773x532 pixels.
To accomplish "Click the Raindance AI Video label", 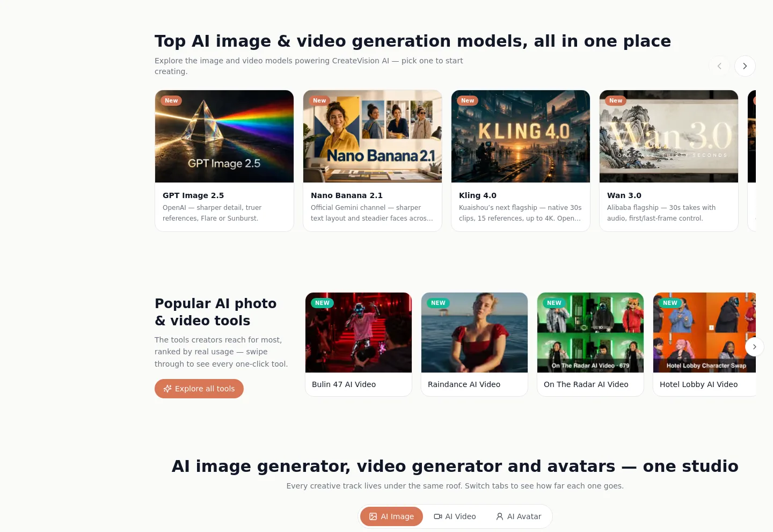I will tap(464, 384).
